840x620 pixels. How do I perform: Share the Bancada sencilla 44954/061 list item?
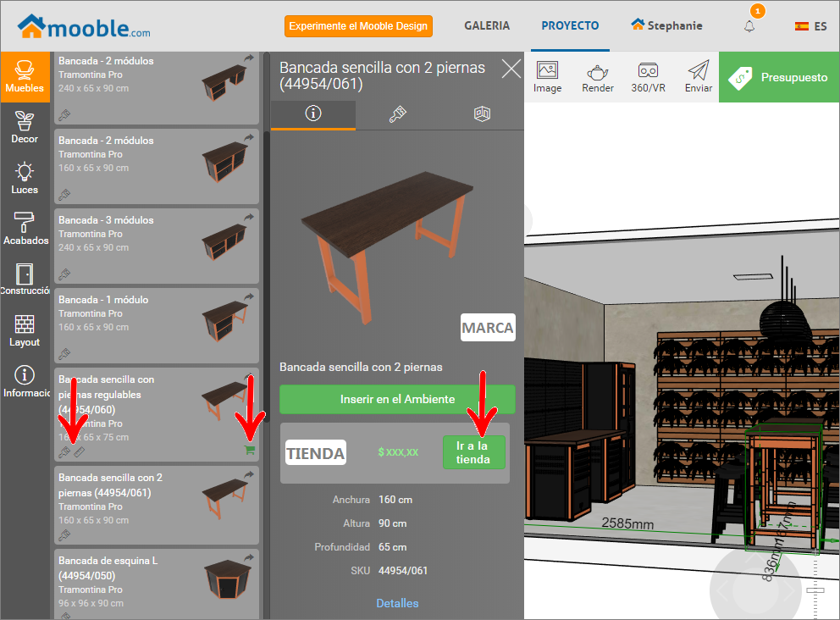tap(249, 475)
